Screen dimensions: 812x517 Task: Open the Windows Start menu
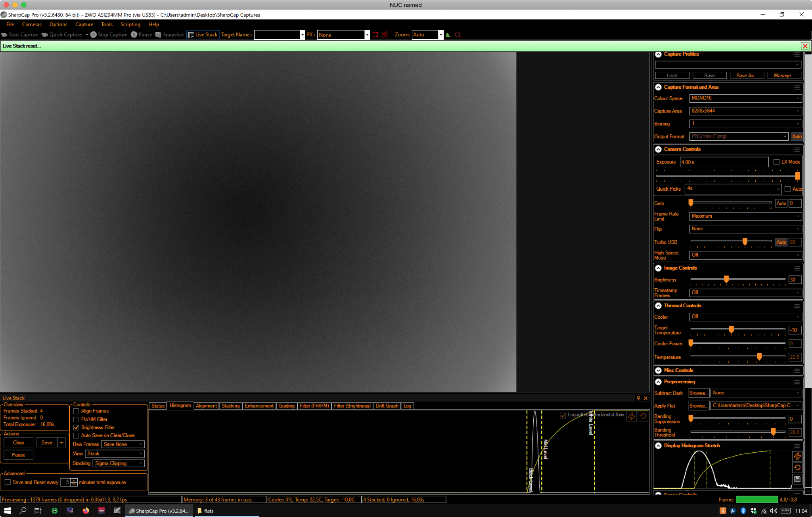point(8,511)
